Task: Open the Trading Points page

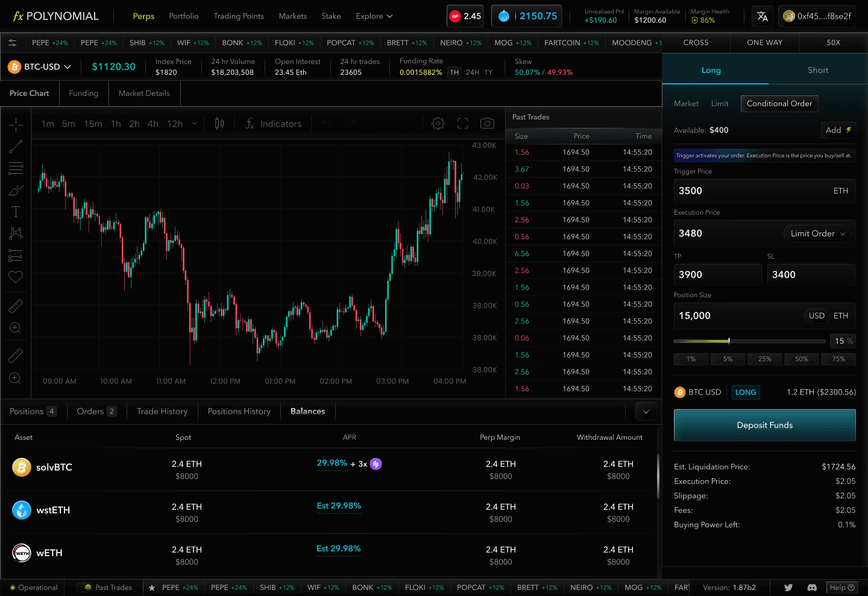Action: (239, 16)
